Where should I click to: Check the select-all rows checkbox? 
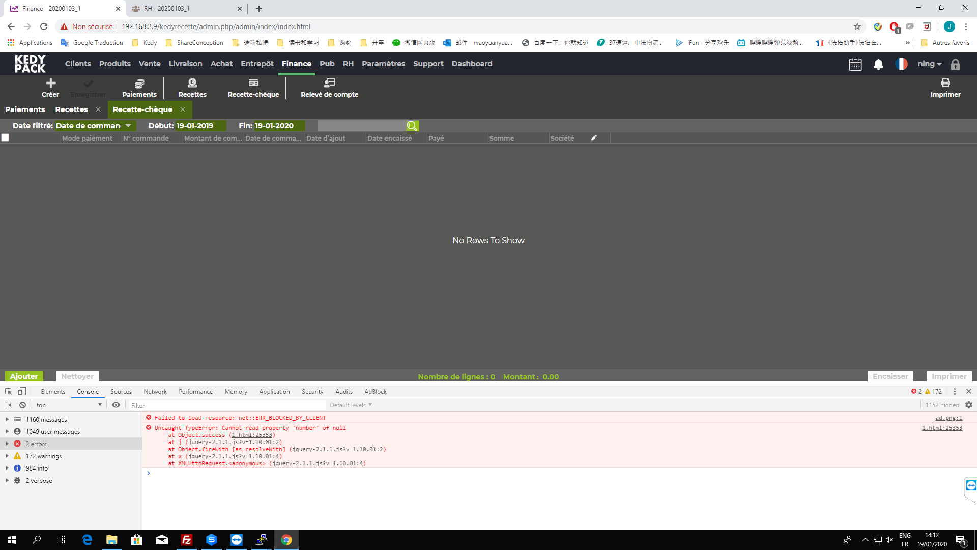coord(6,138)
